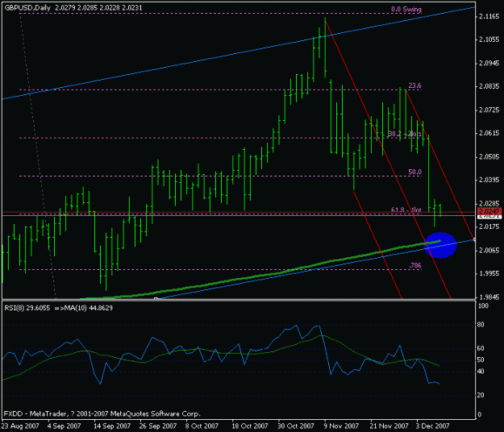The width and height of the screenshot is (504, 432).
Task: Click price axis value 1.9955
Action: point(489,273)
